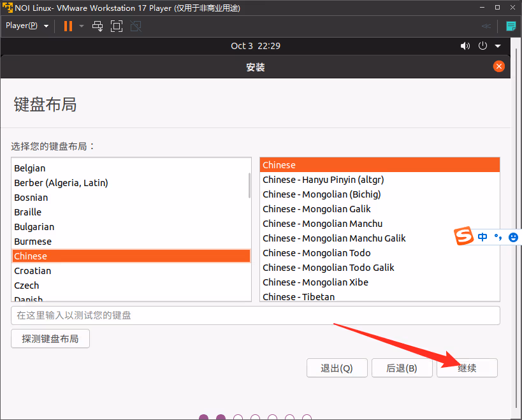
Task: Click the 继续 (Continue) button
Action: 467,368
